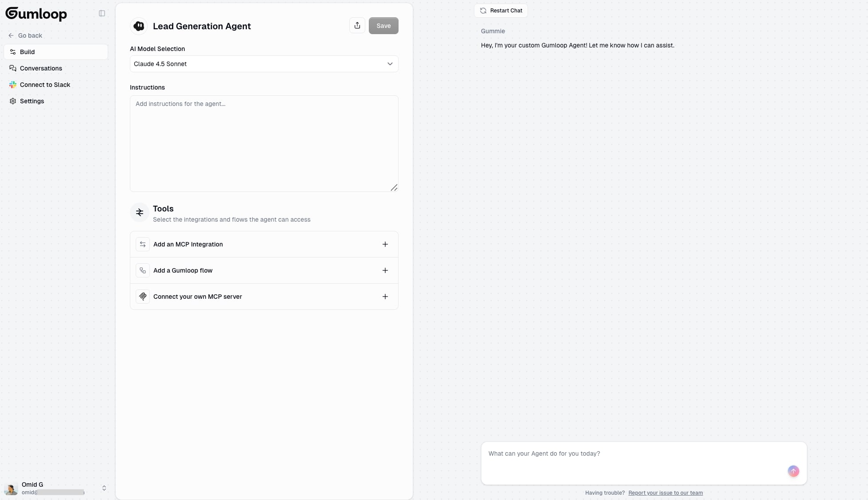Click the share icon next to Save

[x=357, y=25]
